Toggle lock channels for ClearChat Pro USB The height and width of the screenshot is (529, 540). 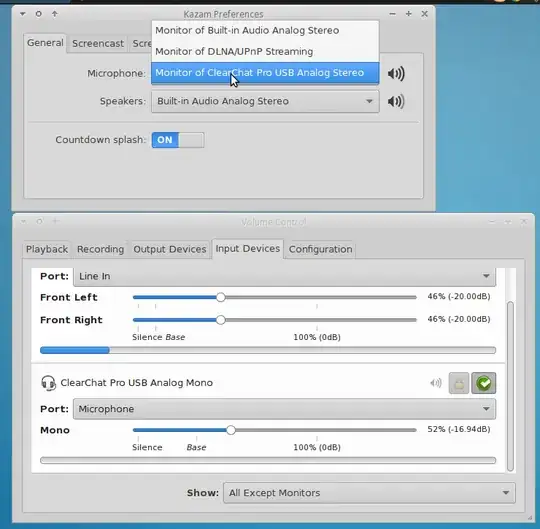pos(459,383)
